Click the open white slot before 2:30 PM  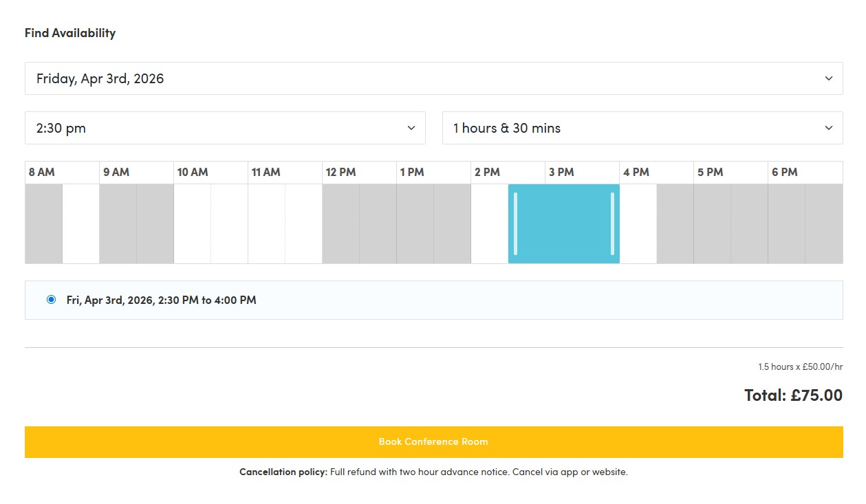(490, 223)
